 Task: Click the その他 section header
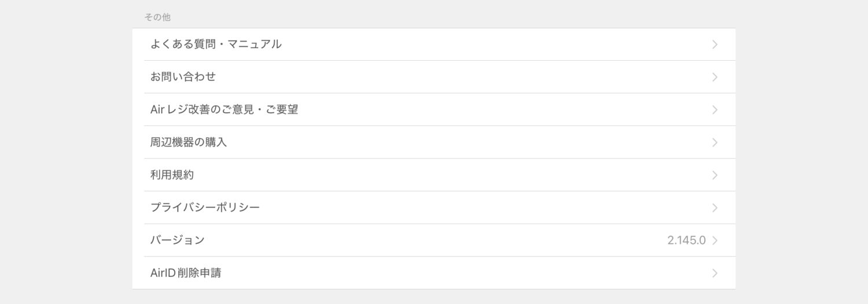[x=157, y=17]
